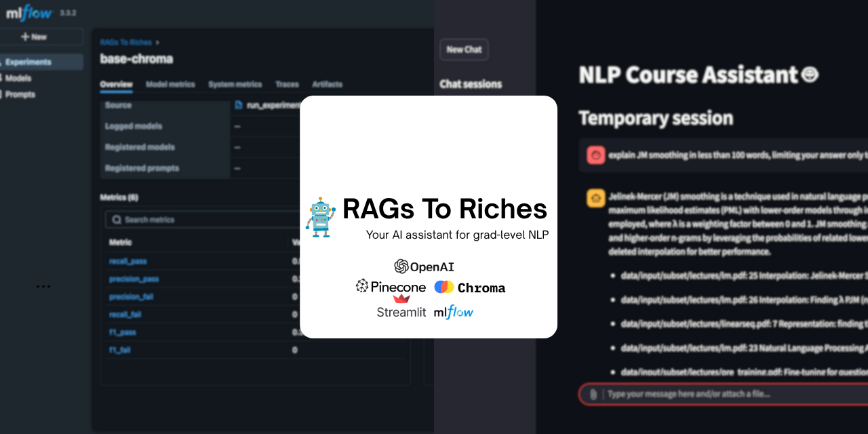Start a New Chat session
The height and width of the screenshot is (434, 868).
point(464,49)
